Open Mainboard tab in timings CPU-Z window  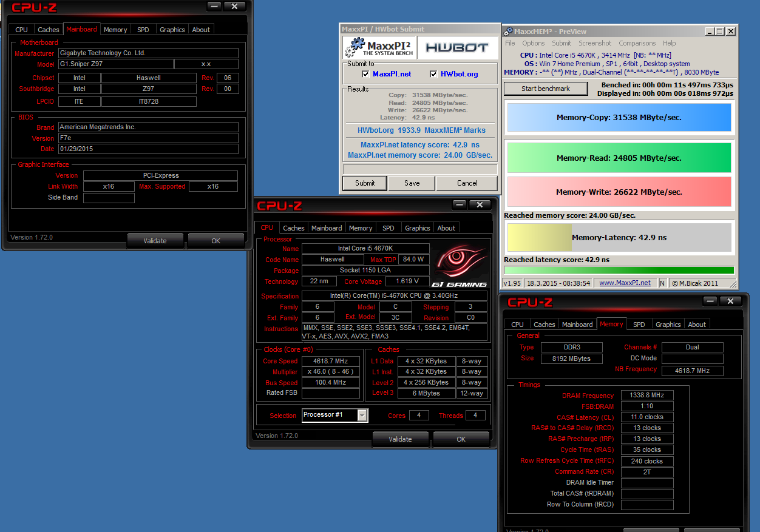pos(577,325)
